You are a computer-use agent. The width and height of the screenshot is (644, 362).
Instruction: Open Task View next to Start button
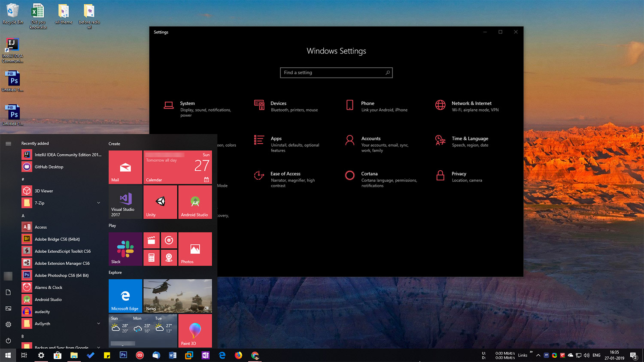(x=24, y=355)
